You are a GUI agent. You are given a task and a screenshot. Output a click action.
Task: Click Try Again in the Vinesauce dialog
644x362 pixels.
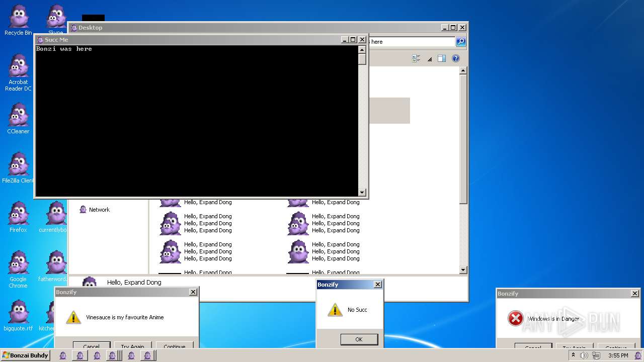point(133,346)
